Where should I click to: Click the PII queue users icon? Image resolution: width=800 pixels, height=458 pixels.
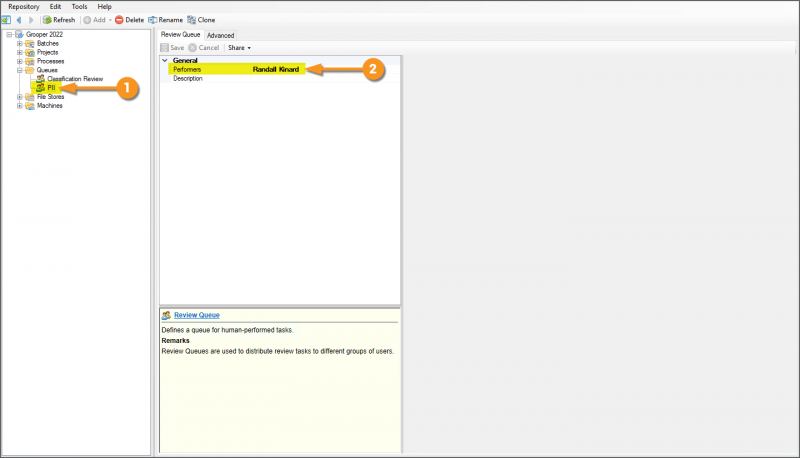pos(40,88)
